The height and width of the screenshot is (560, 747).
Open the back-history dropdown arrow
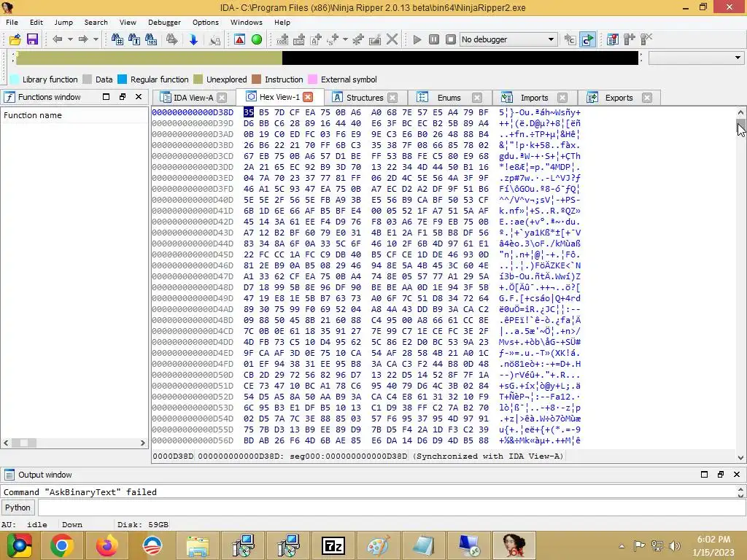click(x=70, y=39)
